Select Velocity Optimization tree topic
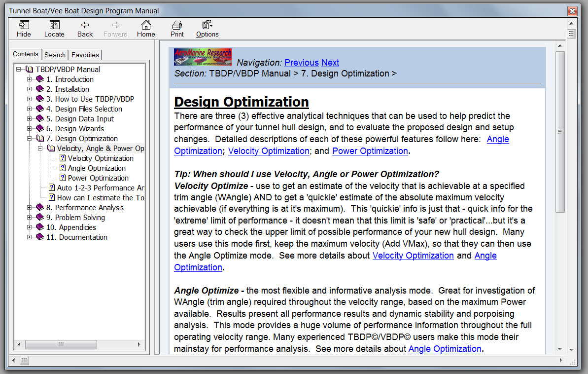This screenshot has height=374, width=588. (101, 158)
